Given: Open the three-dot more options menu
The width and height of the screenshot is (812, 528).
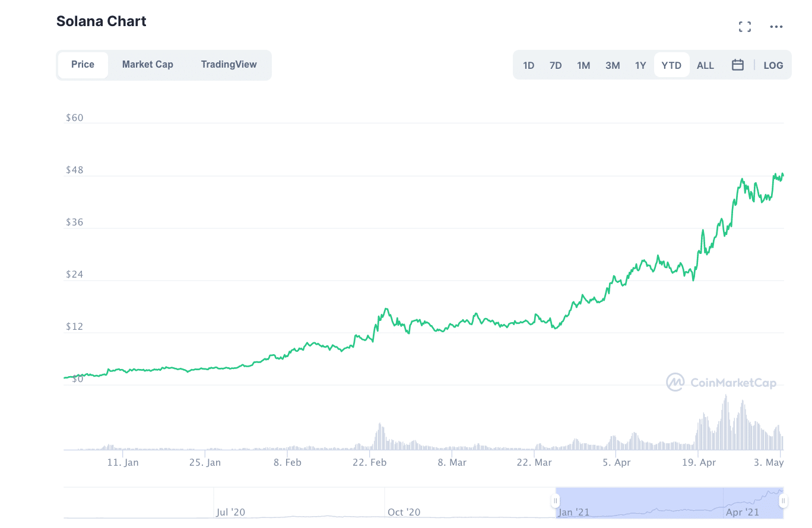Looking at the screenshot, I should pyautogui.click(x=776, y=27).
